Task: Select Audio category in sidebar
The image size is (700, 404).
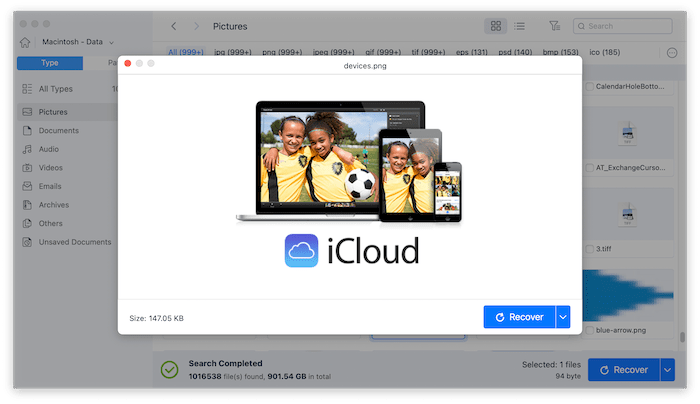Action: [49, 149]
